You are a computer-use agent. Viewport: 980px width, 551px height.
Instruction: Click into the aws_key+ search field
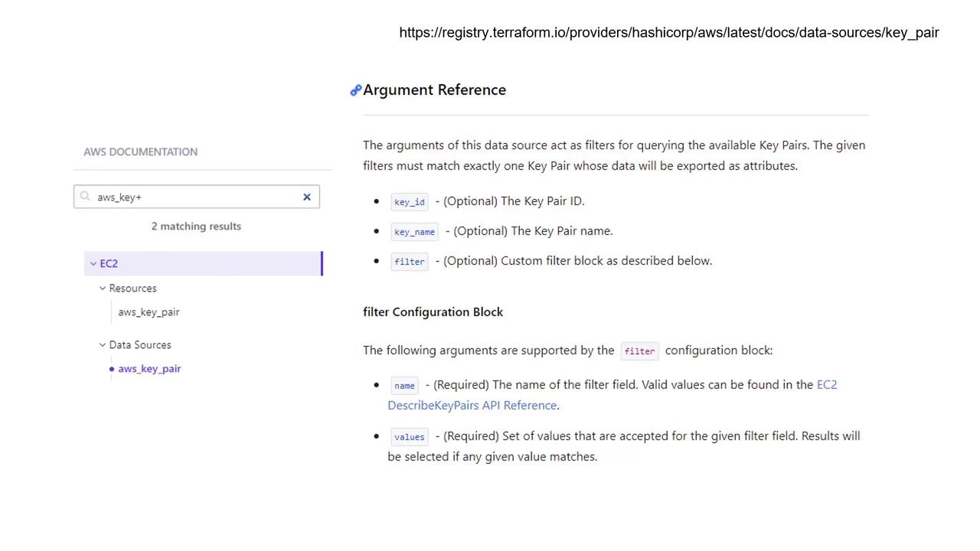point(197,197)
